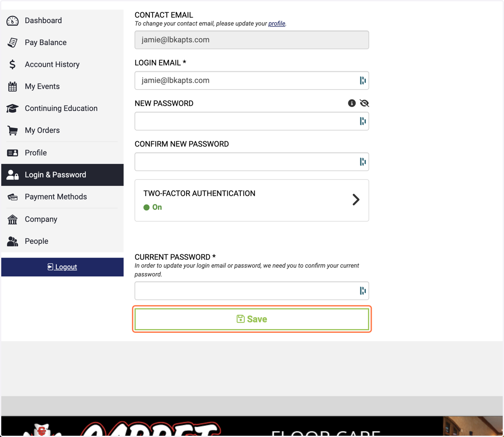
Task: Click the Logout button
Action: (x=63, y=267)
